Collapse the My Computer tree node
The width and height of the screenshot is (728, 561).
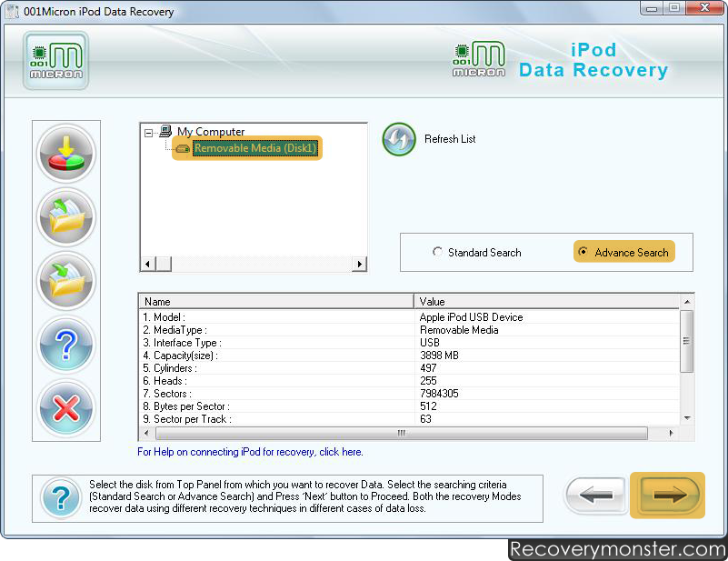(148, 134)
